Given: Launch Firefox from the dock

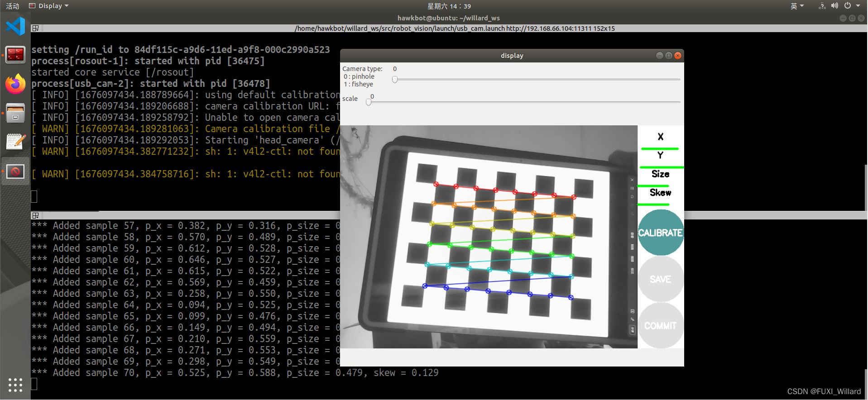Looking at the screenshot, I should pyautogui.click(x=15, y=84).
